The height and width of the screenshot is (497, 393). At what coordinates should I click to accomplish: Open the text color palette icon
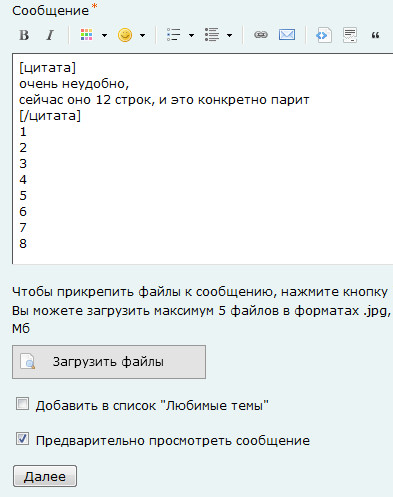pos(86,35)
